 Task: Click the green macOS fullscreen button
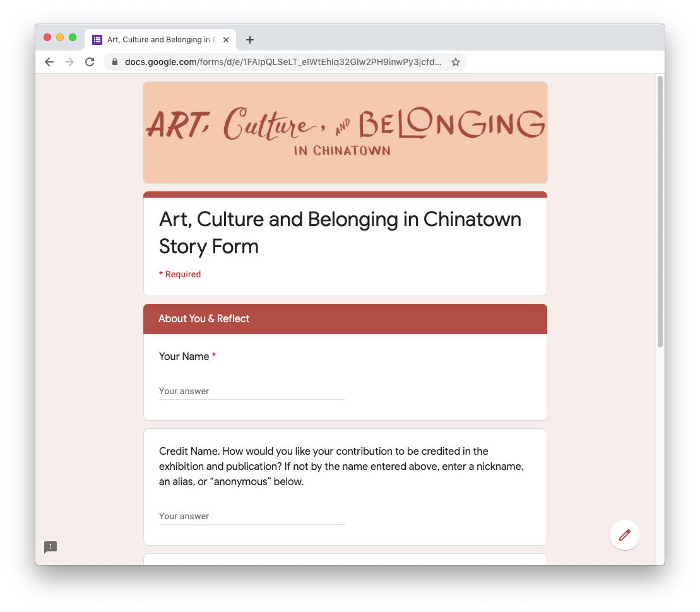click(73, 37)
